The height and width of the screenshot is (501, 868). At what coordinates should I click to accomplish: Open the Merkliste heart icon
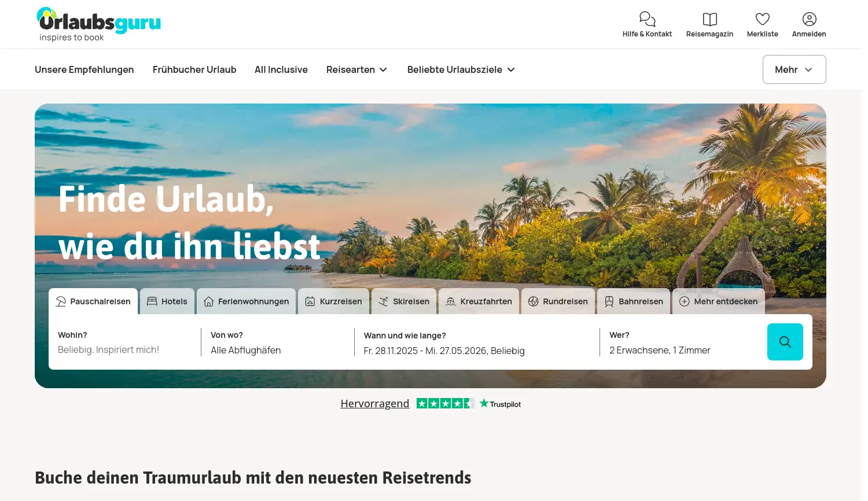click(762, 19)
